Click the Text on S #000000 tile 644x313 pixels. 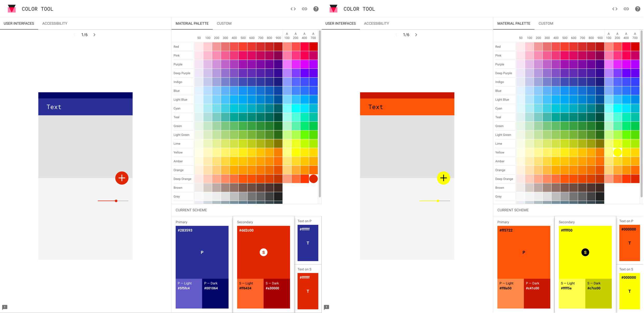630,291
